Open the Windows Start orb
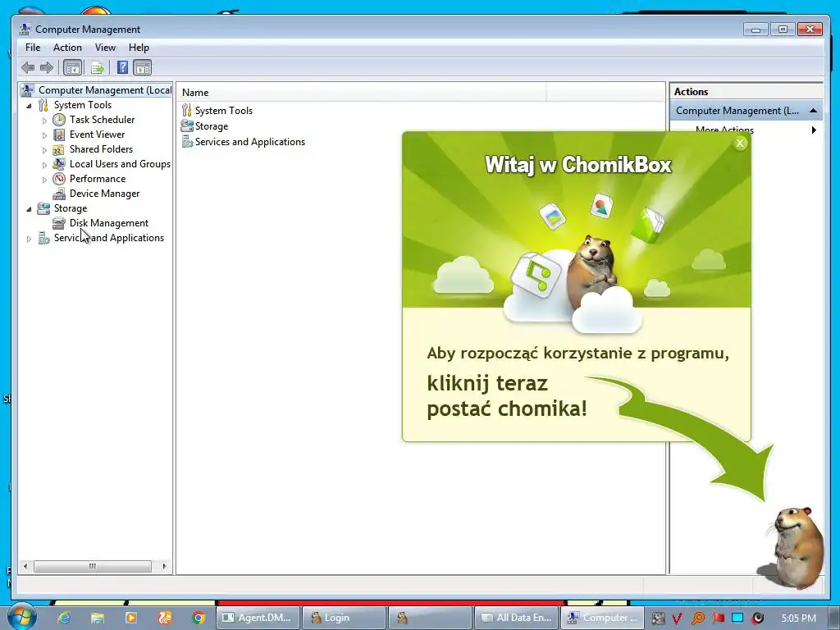Viewport: 840px width, 630px height. [22, 617]
